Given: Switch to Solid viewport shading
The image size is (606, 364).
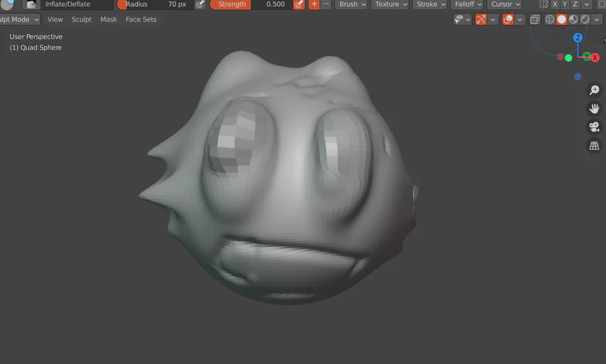Looking at the screenshot, I should (561, 20).
